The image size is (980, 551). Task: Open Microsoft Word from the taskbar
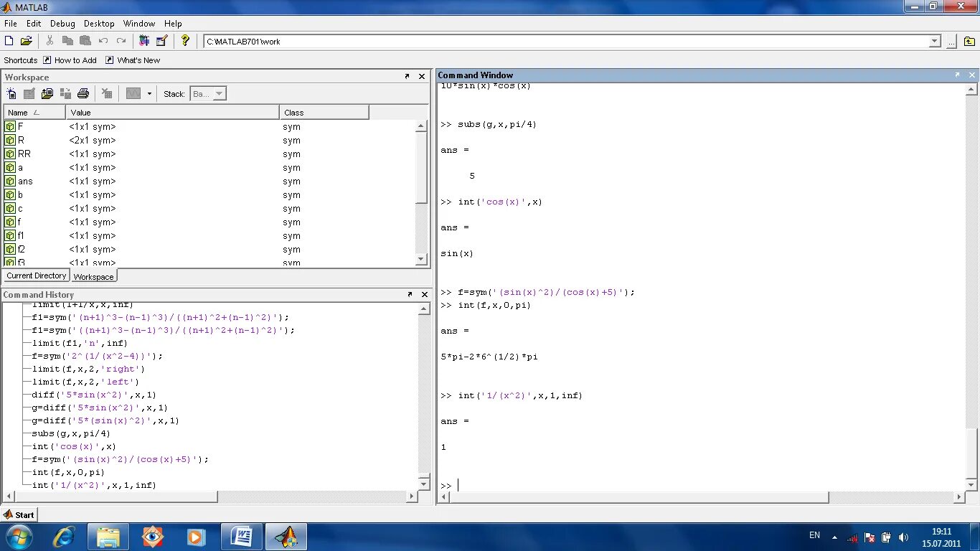point(242,537)
